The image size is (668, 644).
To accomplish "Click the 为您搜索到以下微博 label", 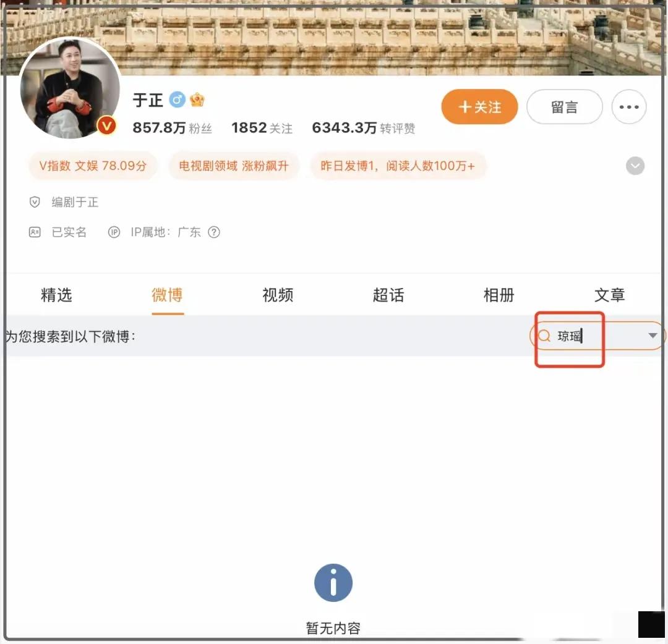I will (71, 337).
